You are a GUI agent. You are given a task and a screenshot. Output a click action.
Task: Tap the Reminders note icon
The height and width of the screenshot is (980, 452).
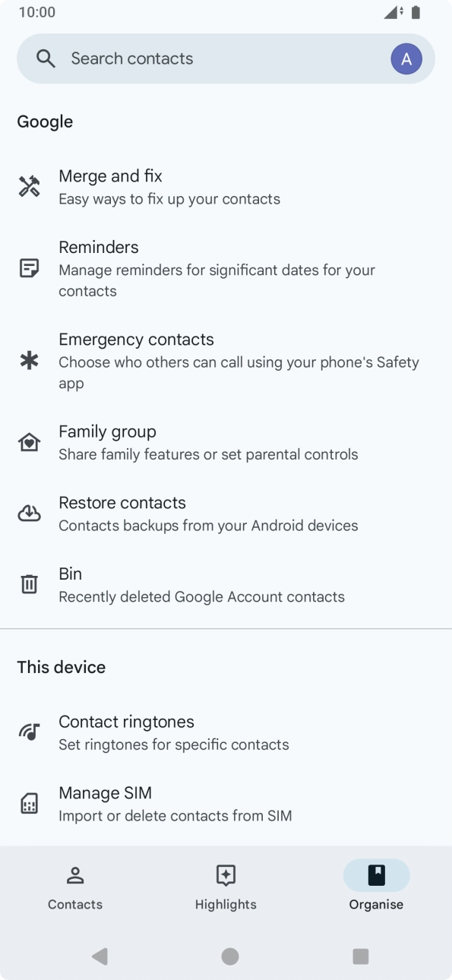[29, 268]
